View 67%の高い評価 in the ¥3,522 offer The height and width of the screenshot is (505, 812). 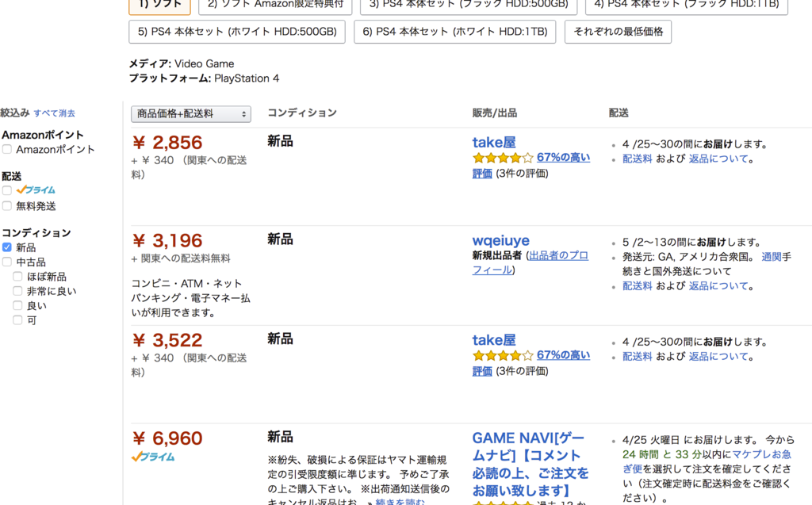[564, 355]
